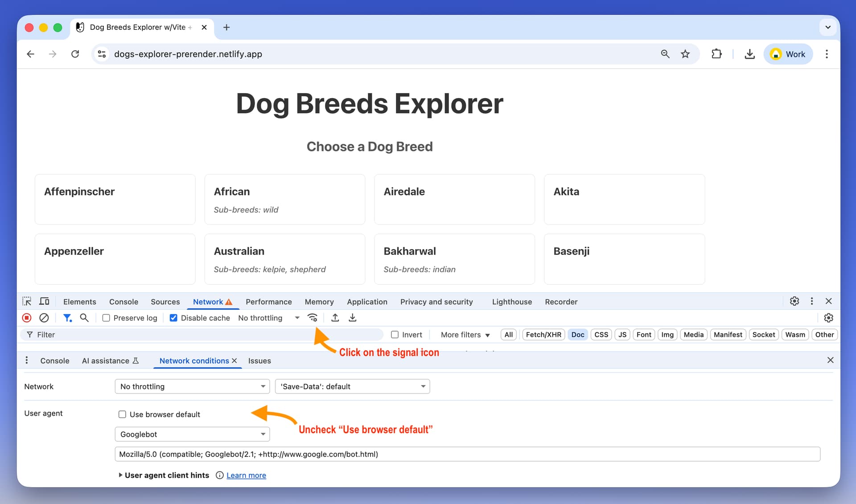Image resolution: width=856 pixels, height=504 pixels.
Task: Toggle the device toolbar icon
Action: (x=44, y=301)
